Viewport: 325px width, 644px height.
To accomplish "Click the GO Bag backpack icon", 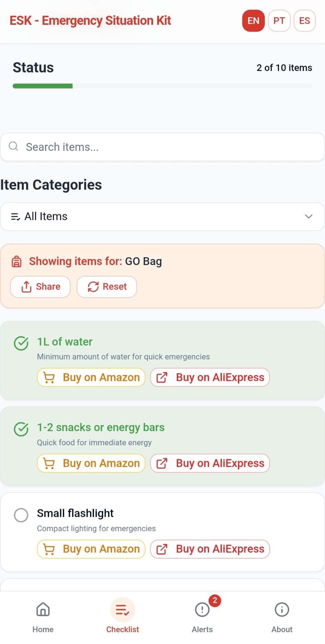I will click(17, 262).
